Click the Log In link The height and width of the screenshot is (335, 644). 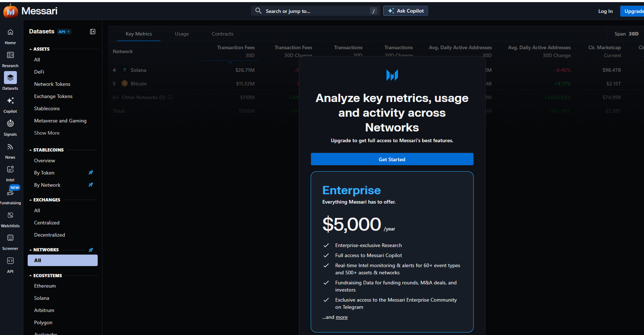(605, 11)
